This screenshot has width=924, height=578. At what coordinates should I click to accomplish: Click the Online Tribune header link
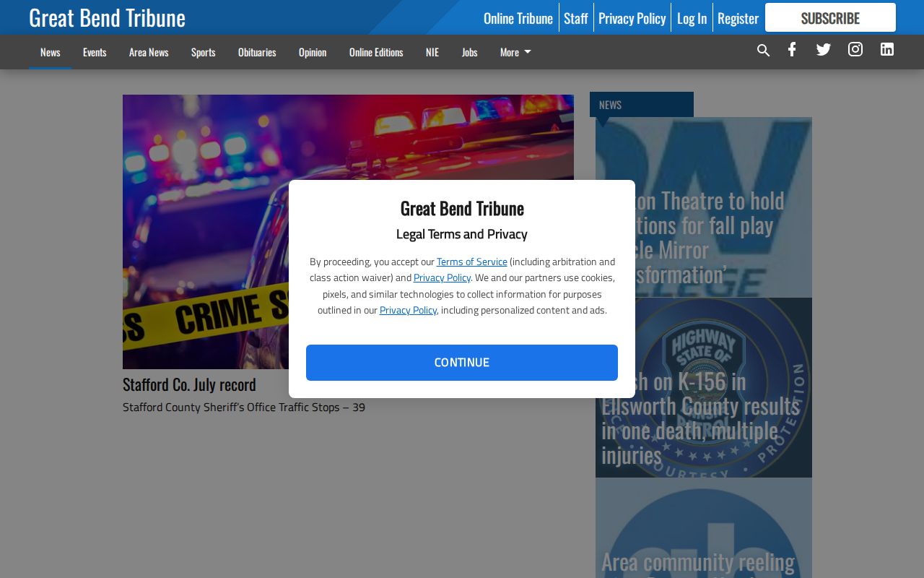pyautogui.click(x=518, y=18)
